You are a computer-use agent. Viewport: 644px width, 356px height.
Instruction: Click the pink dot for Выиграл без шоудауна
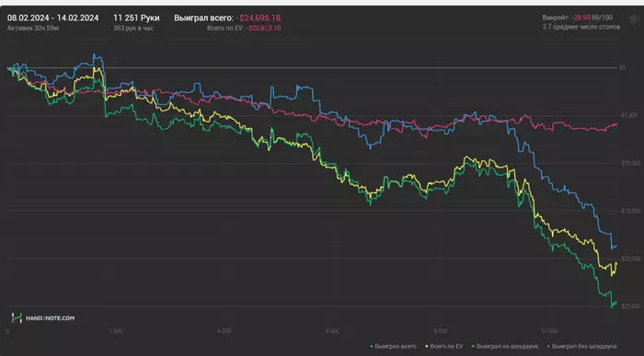pos(548,347)
